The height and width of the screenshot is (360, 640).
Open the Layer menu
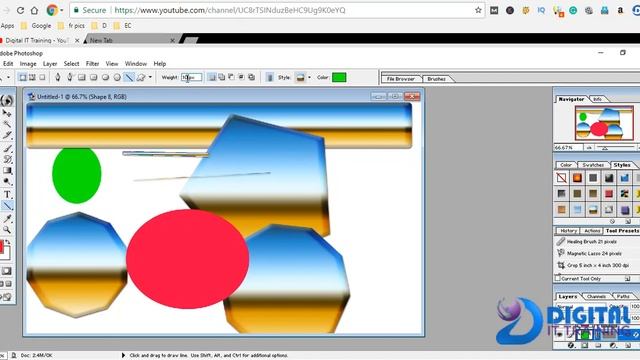[x=50, y=64]
